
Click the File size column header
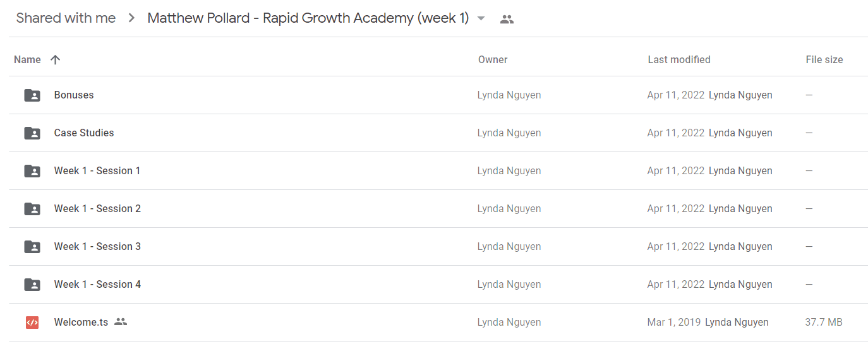coord(824,60)
